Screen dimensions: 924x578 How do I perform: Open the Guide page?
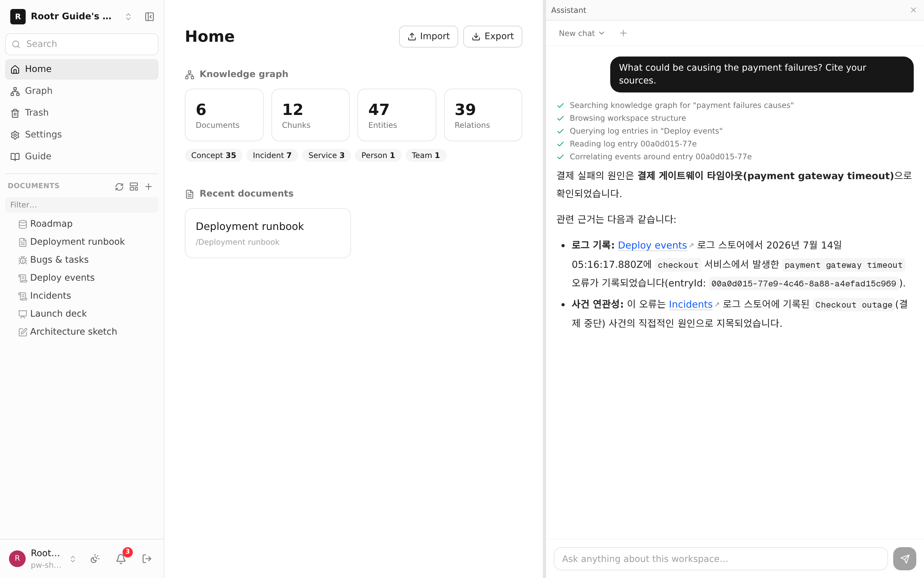click(x=82, y=156)
